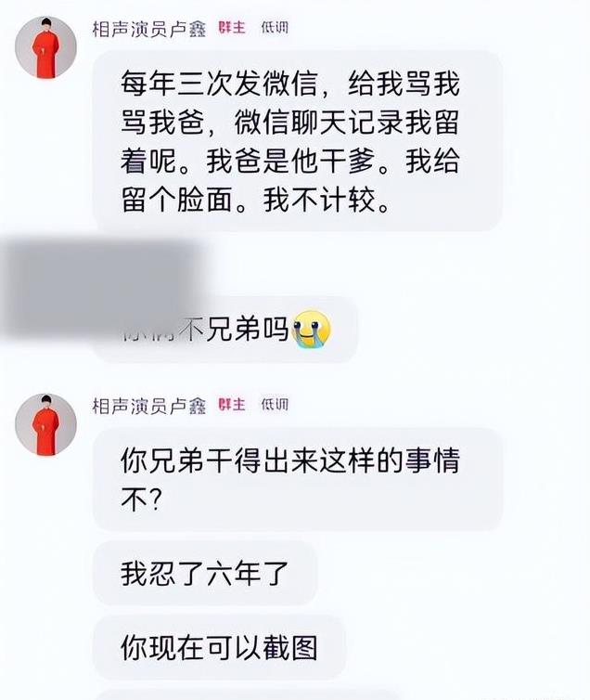Select the '你兄弟干得出来这样的事情' message
The height and width of the screenshot is (700, 590).
pyautogui.click(x=298, y=479)
